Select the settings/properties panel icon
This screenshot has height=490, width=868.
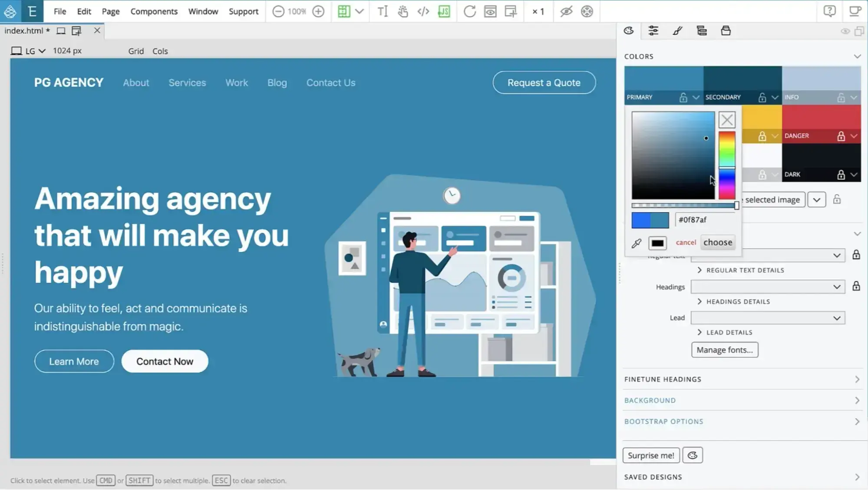tap(653, 30)
